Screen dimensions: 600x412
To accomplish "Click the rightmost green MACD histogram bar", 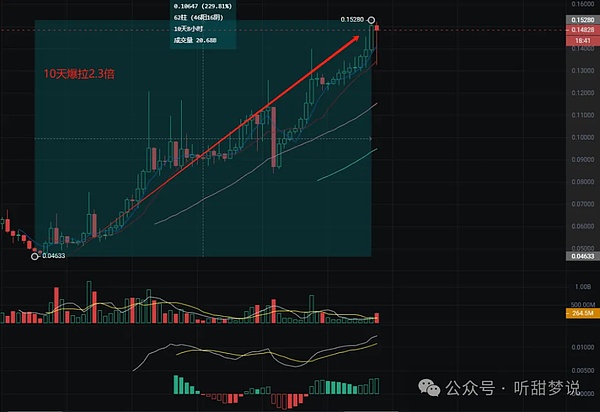I will pos(376,385).
